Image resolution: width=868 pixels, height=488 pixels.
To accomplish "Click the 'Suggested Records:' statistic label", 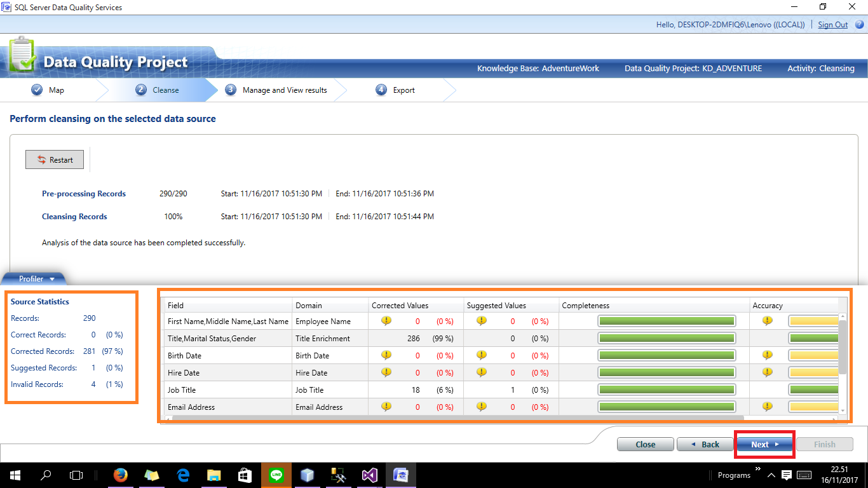I will coord(44,368).
